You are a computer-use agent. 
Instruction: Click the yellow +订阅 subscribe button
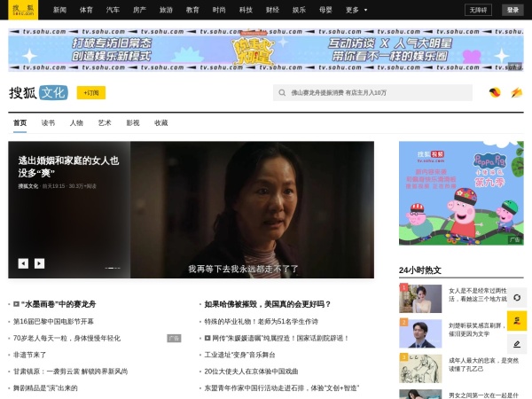91,92
